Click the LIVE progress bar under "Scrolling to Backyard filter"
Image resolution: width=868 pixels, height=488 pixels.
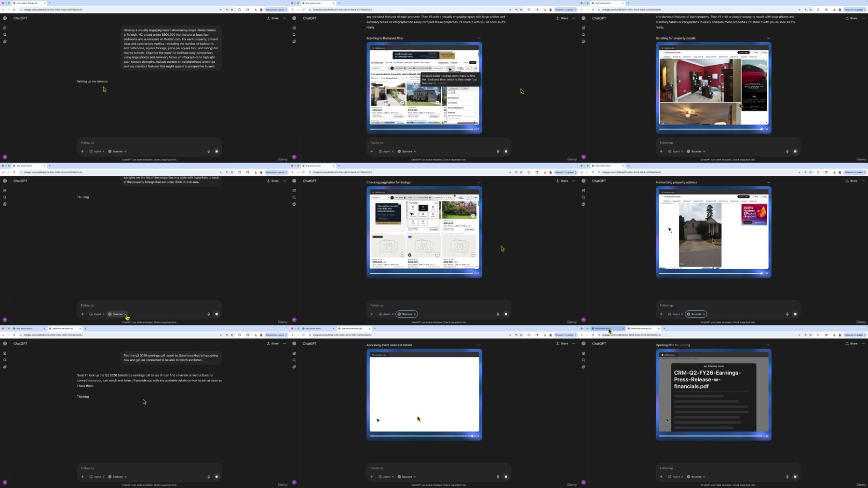click(x=421, y=129)
